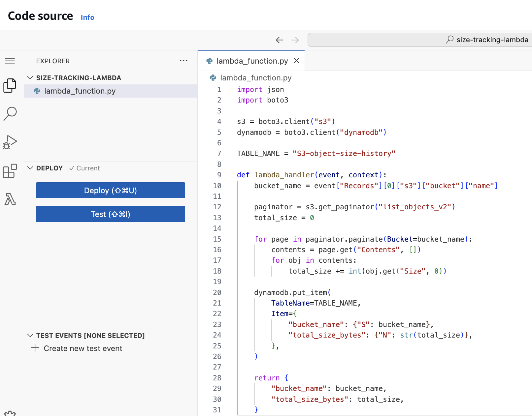Image resolution: width=532 pixels, height=416 pixels.
Task: Select lambda_function.py in the explorer tree
Action: pos(80,91)
